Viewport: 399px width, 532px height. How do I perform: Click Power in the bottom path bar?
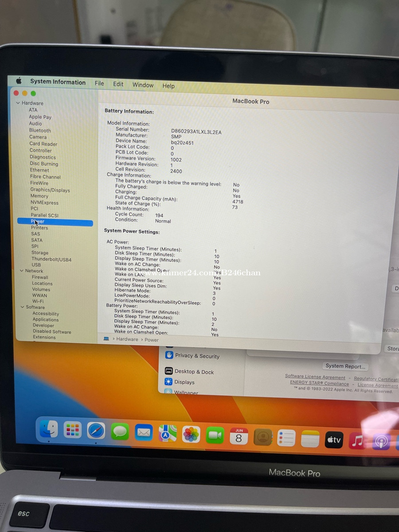(151, 340)
